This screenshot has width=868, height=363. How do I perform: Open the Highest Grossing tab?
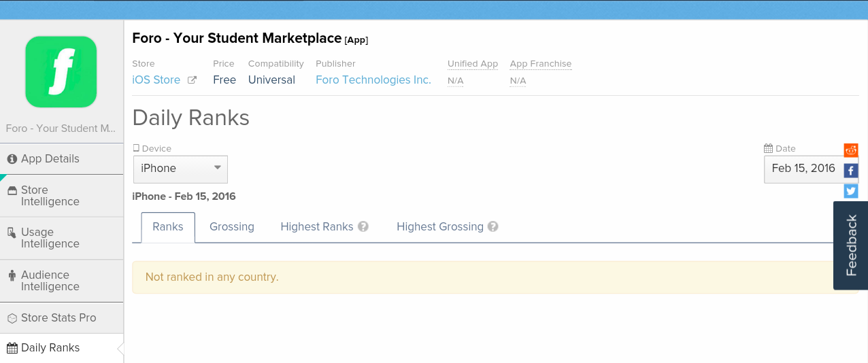pos(439,227)
